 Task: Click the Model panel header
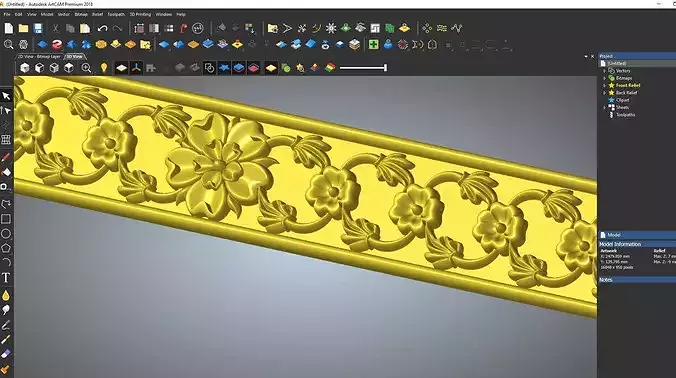tap(637, 235)
